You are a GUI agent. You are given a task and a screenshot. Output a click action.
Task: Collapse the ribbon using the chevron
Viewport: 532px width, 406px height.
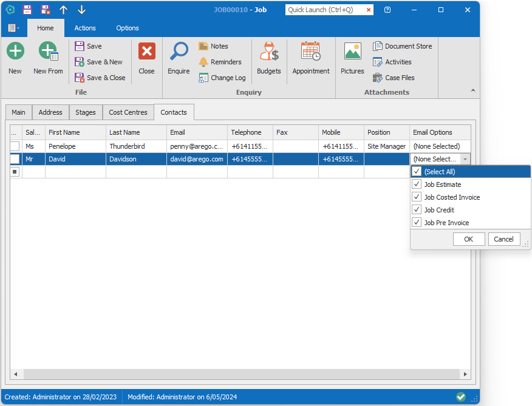[472, 90]
